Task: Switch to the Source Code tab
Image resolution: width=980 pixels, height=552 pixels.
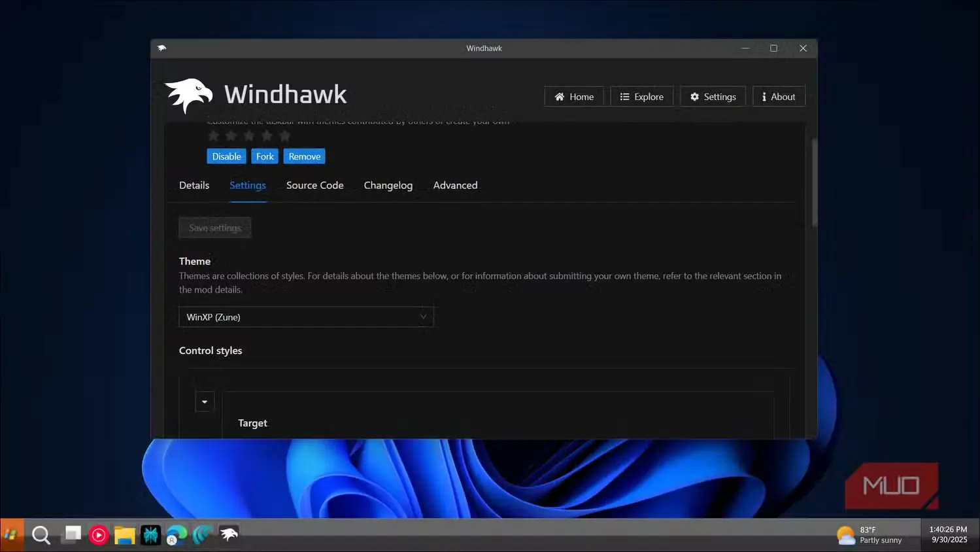Action: [315, 185]
